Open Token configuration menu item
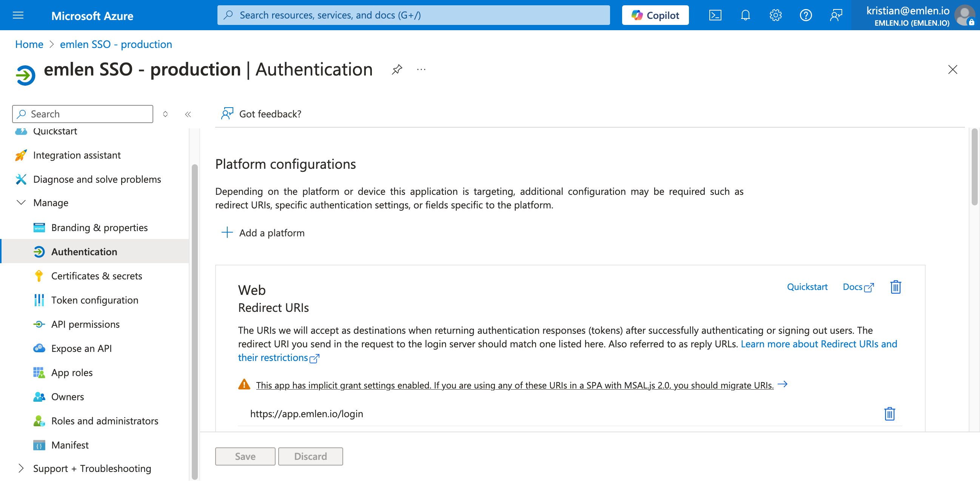 (x=95, y=300)
